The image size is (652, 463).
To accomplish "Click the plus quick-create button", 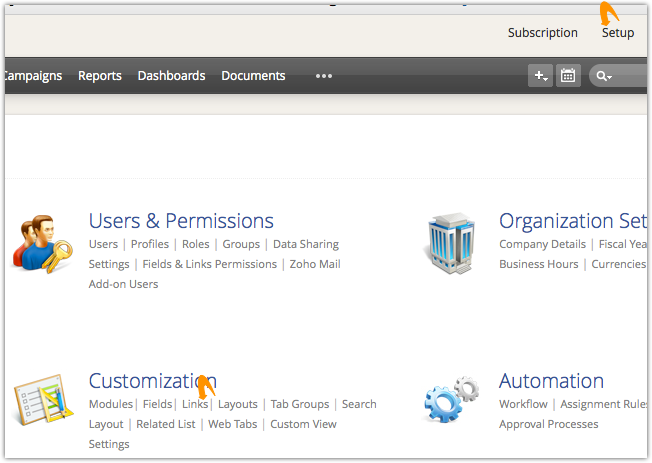I will pyautogui.click(x=540, y=76).
